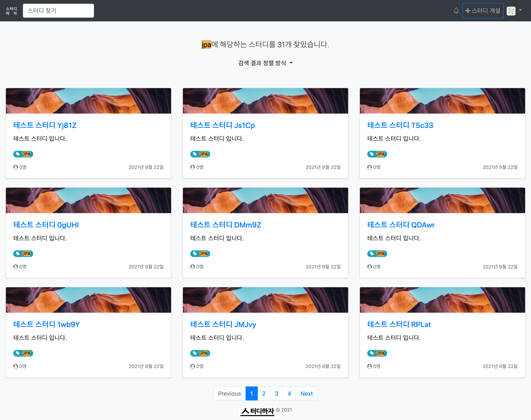Open 테스트 스터디 T5c33 link

coord(400,125)
